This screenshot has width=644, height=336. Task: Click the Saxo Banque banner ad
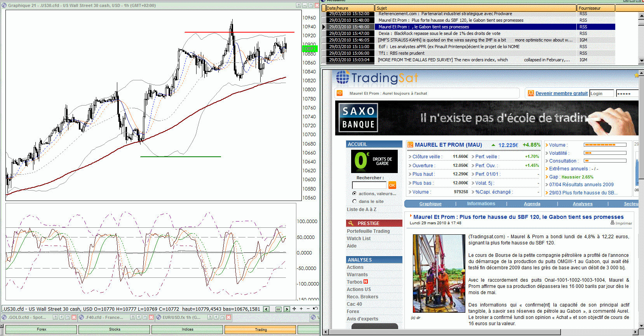coord(486,118)
